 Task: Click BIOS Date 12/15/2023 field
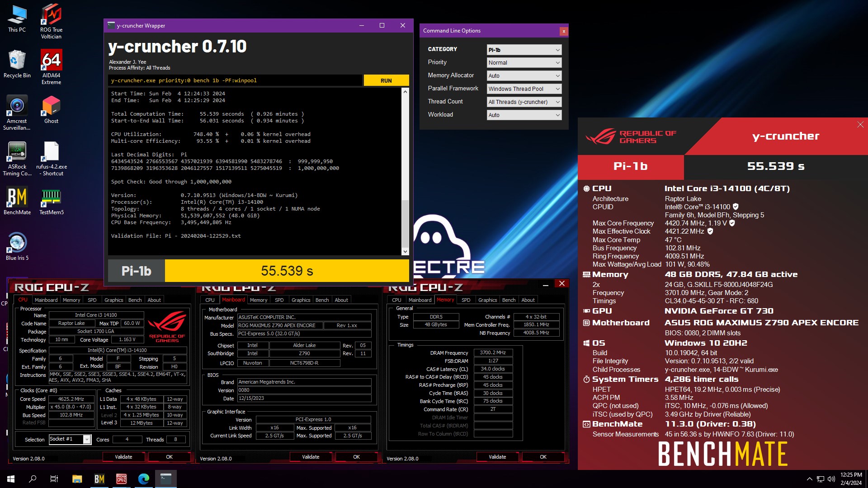(x=304, y=399)
